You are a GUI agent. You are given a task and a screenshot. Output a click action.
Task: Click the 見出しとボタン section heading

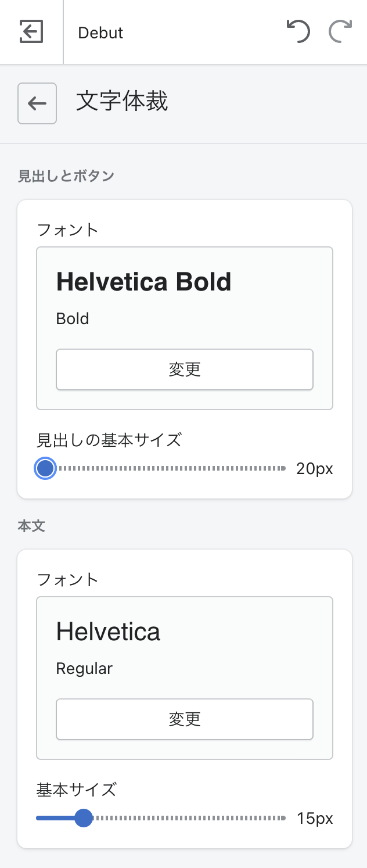point(66,176)
